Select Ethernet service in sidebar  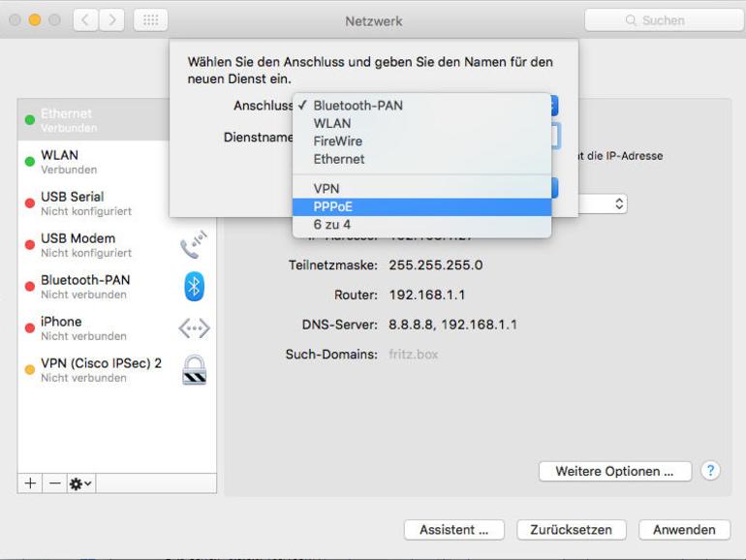tap(93, 120)
